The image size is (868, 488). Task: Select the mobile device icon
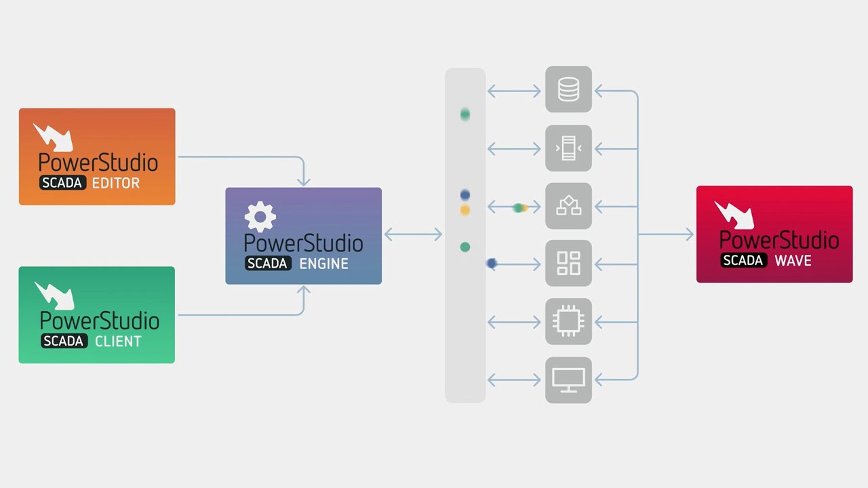pos(568,148)
